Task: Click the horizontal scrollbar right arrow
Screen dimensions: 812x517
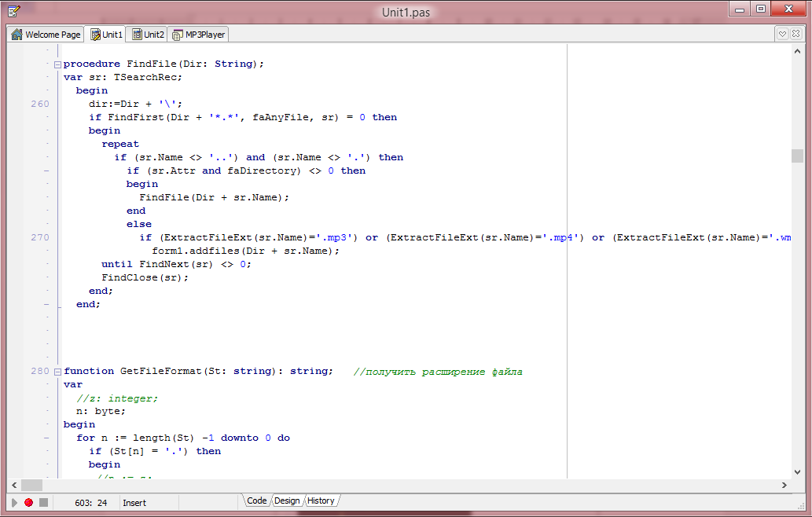Action: [784, 485]
